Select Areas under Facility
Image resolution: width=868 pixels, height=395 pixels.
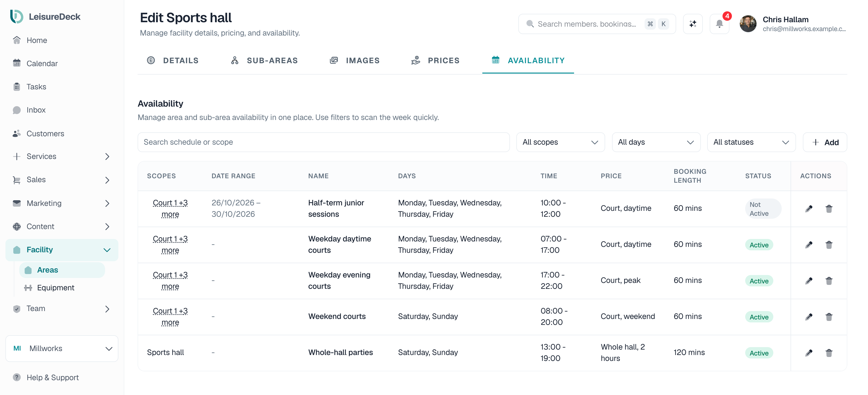62,270
